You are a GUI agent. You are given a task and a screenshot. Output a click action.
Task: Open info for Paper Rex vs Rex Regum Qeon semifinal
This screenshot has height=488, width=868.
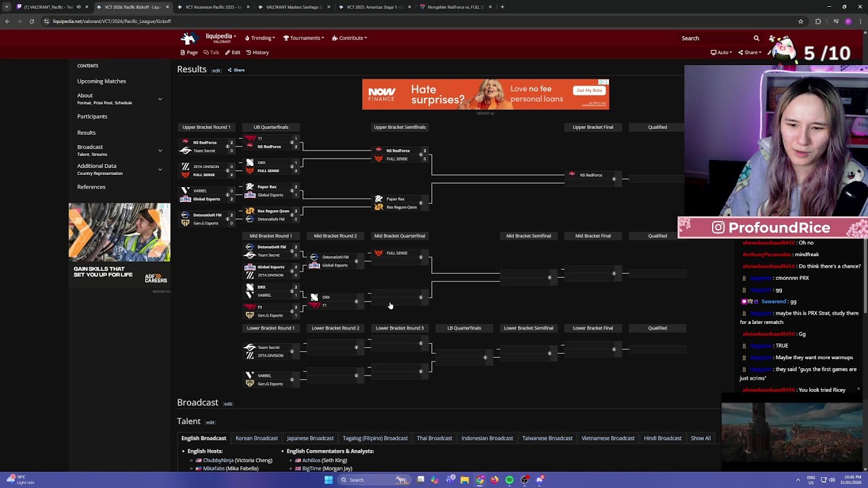[420, 203]
